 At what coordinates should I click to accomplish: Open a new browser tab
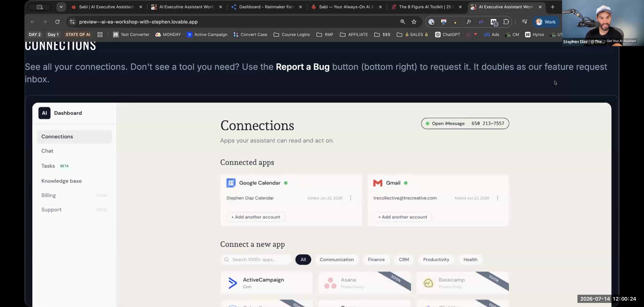553,7
